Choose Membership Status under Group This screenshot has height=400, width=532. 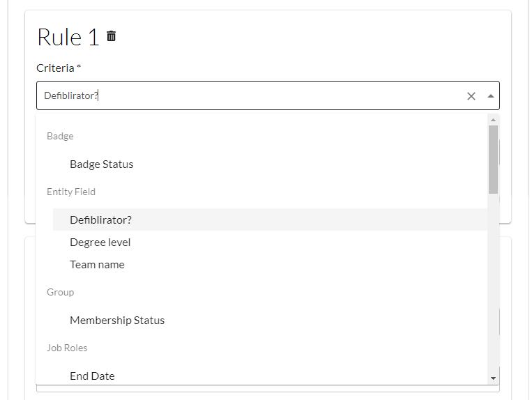tap(117, 321)
